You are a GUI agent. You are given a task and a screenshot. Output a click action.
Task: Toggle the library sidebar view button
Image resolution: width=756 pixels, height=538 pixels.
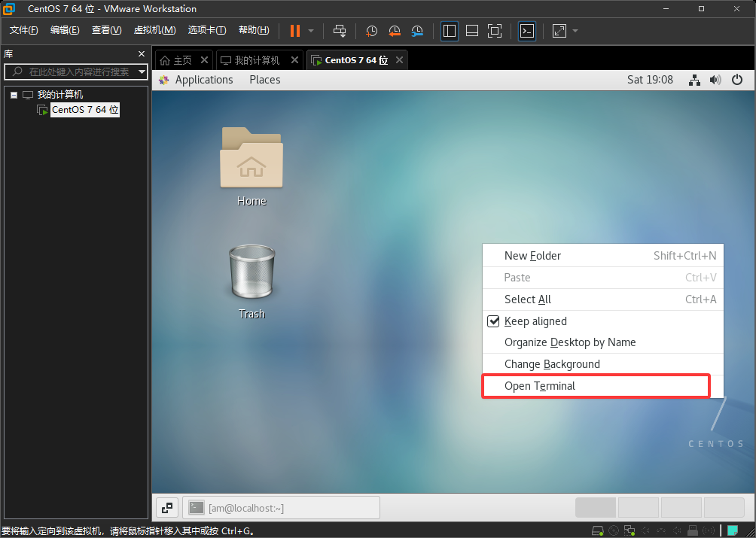tap(450, 31)
